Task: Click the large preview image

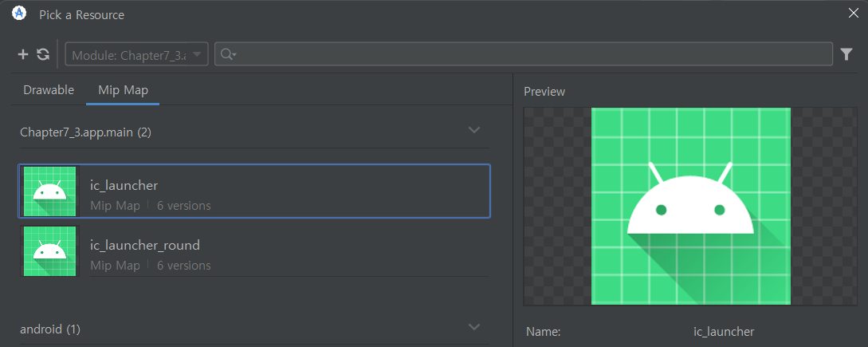Action: (x=690, y=206)
